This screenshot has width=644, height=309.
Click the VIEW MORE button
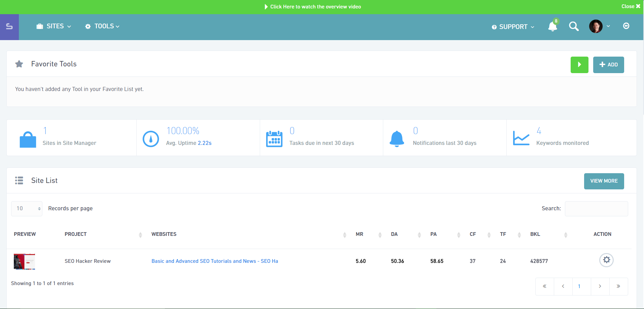point(604,181)
